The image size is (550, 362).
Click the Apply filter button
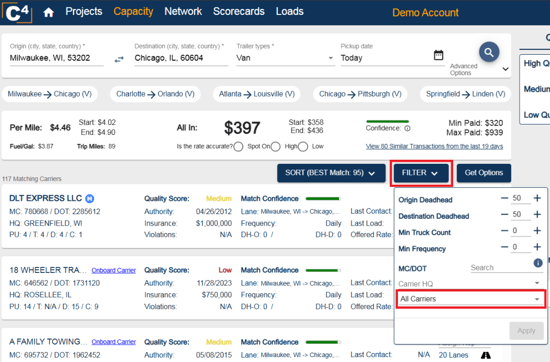point(526,331)
